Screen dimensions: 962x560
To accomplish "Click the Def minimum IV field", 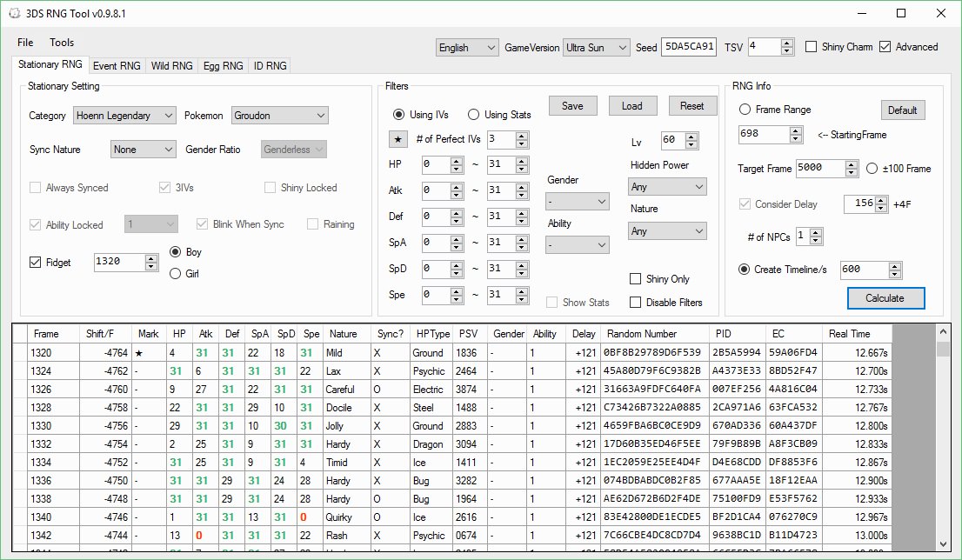I will click(437, 217).
